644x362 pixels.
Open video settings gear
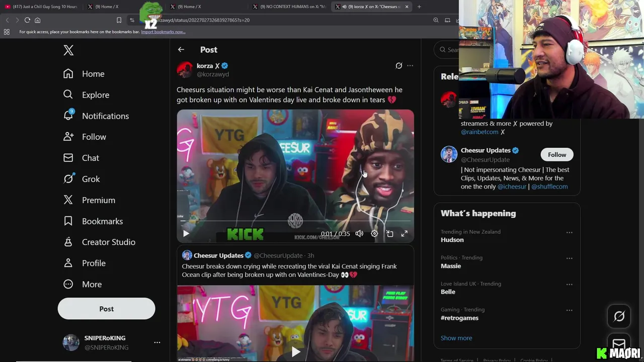pyautogui.click(x=374, y=234)
